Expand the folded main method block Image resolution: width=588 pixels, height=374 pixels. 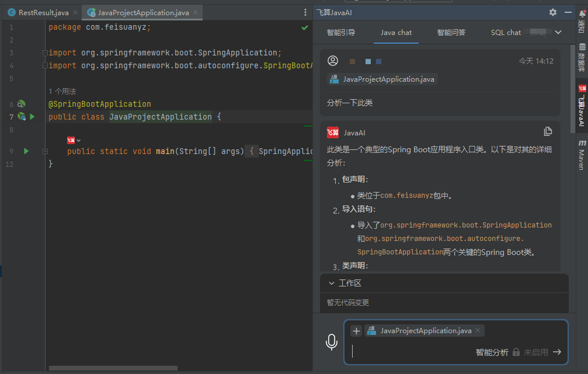pyautogui.click(x=46, y=151)
